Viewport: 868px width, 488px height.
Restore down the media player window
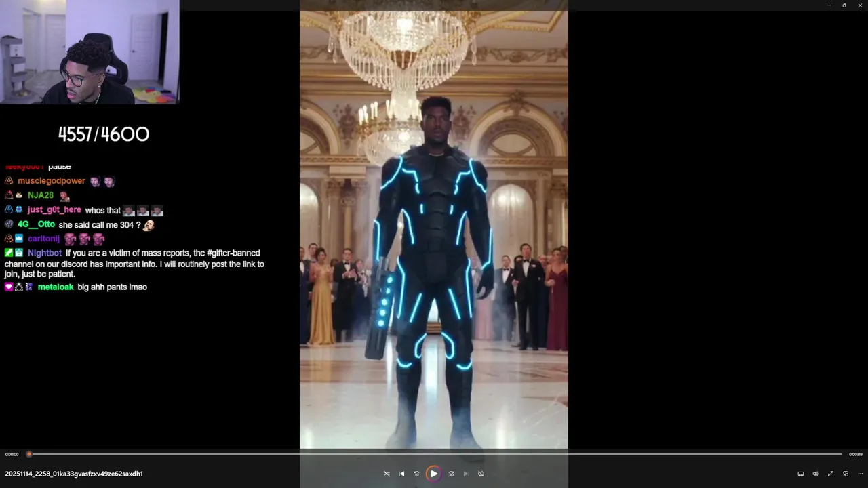click(844, 5)
